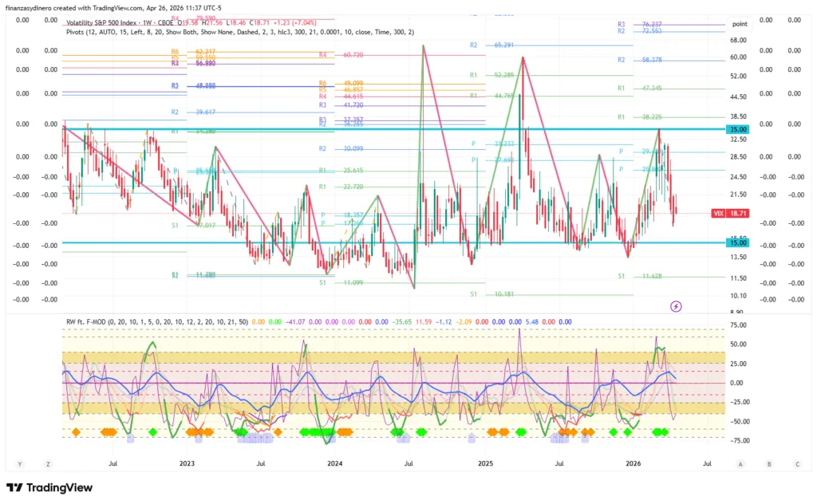The image size is (817, 504).
Task: Click the 15.00 cyan price level label
Action: (x=738, y=242)
